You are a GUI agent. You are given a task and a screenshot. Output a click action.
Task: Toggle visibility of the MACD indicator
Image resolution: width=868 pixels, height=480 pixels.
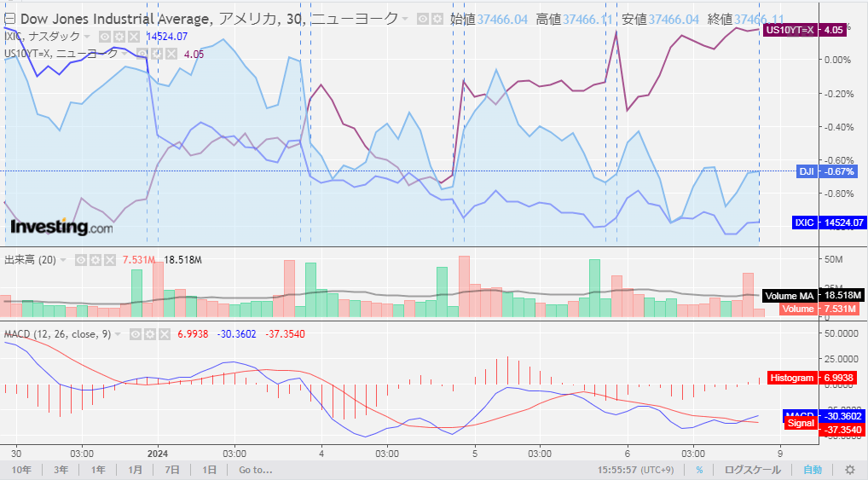click(x=135, y=334)
